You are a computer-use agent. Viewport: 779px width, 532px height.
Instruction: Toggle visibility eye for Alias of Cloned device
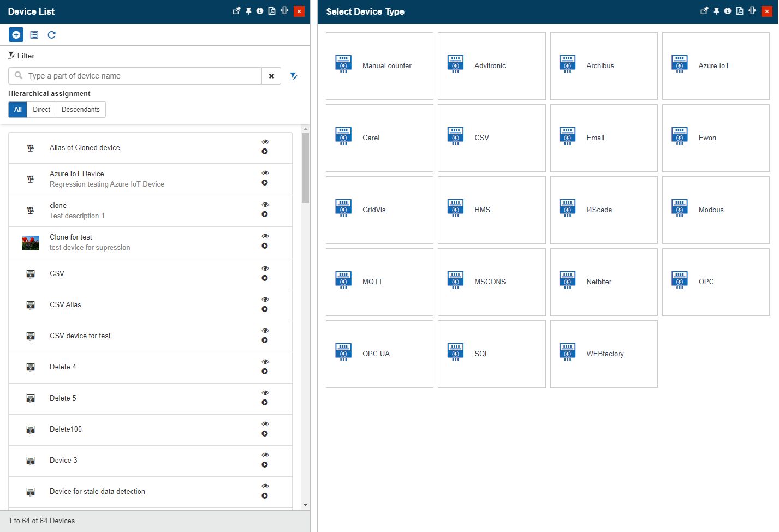(x=265, y=142)
